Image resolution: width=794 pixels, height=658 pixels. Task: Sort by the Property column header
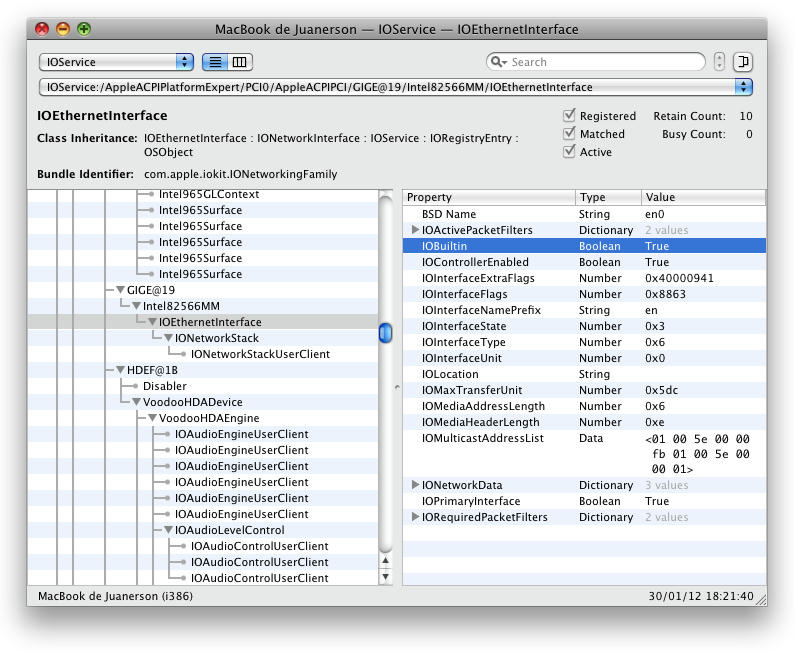click(489, 197)
